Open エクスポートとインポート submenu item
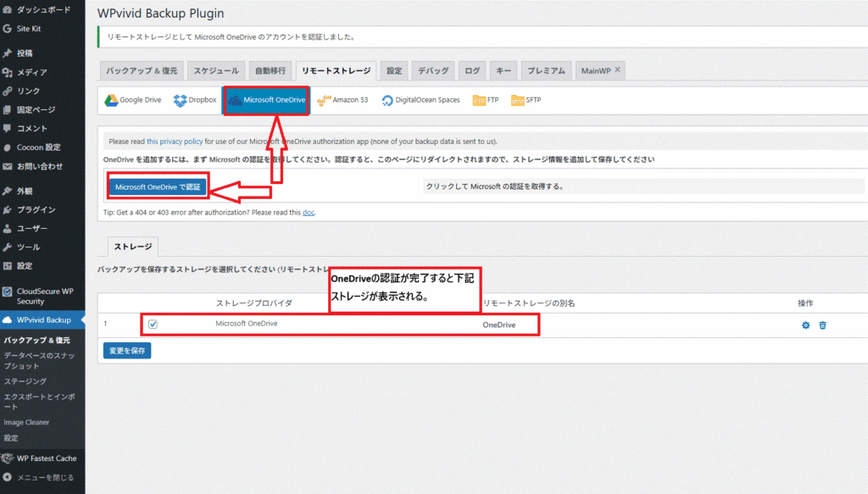868x494 pixels. coord(39,402)
